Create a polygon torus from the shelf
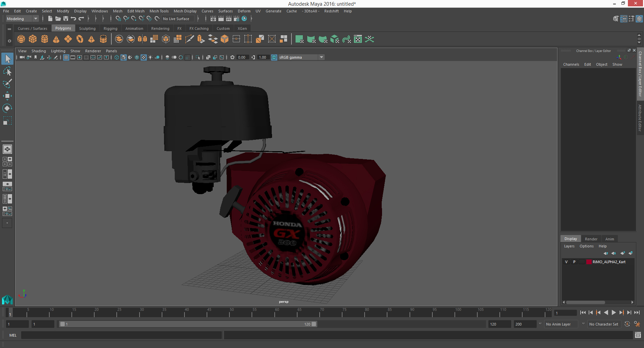 80,39
